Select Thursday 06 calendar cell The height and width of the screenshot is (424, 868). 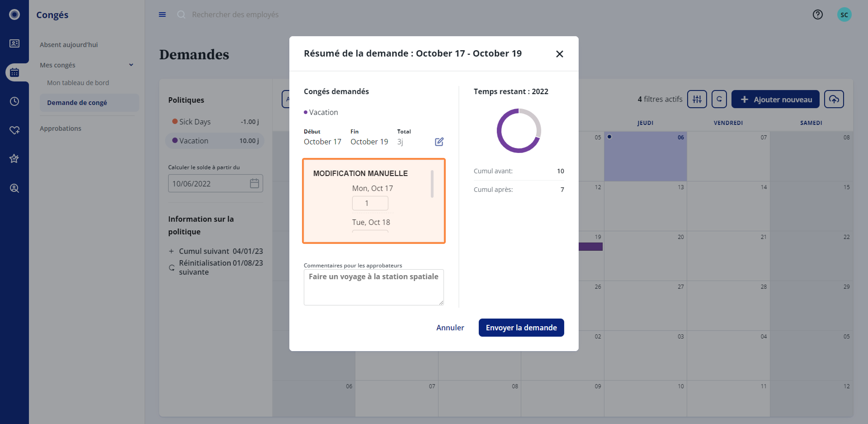click(645, 156)
